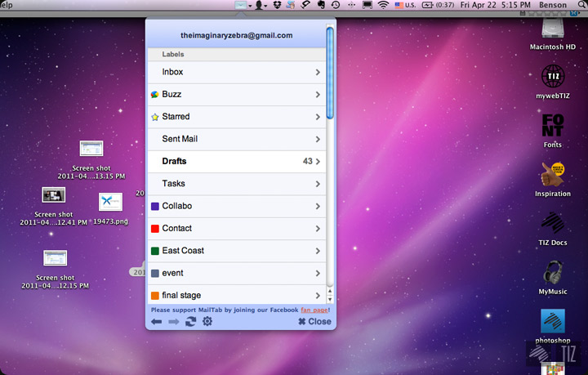Expand the Tasks label chevron
Viewport: 588px width, 375px height.
pyautogui.click(x=318, y=184)
